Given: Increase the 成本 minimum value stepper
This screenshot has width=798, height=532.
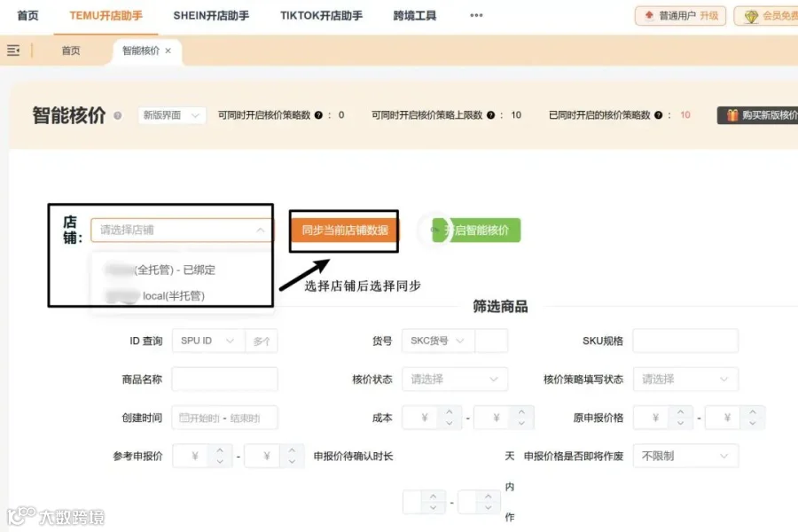Looking at the screenshot, I should (450, 411).
